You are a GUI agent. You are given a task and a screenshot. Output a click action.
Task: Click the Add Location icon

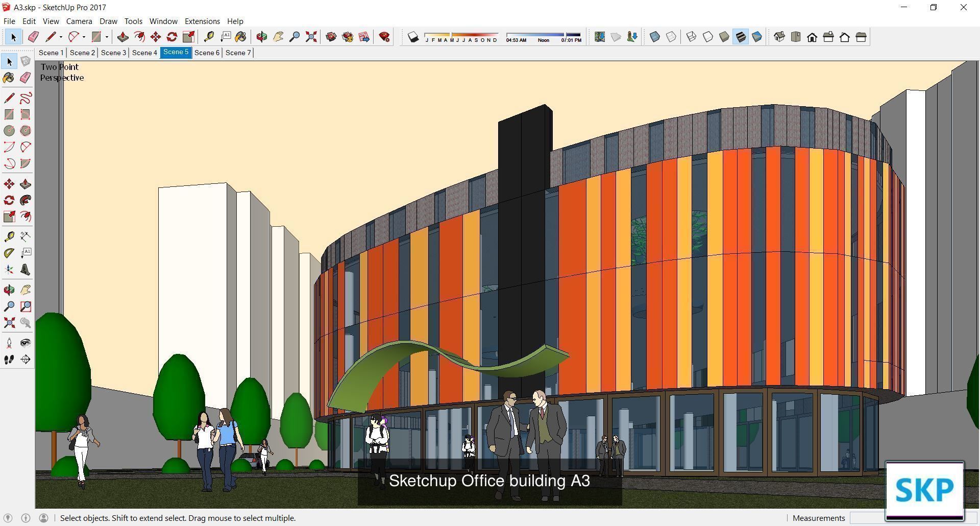coord(600,37)
